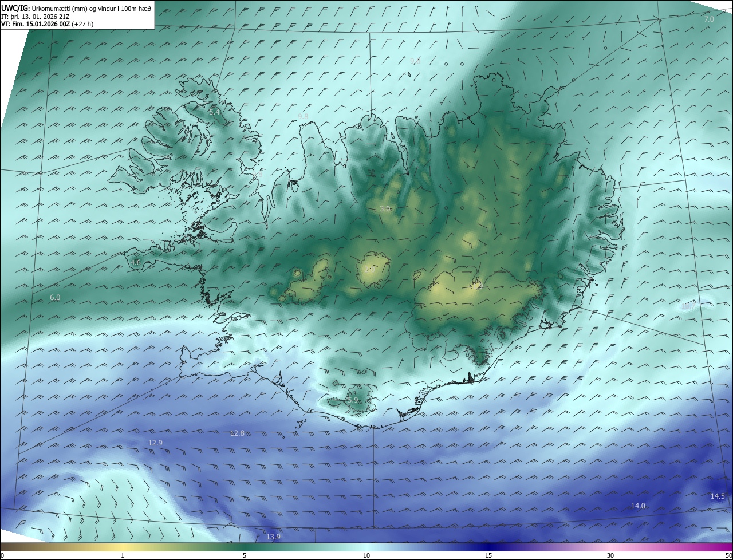Click the 1 tick on the color scale
Image resolution: width=733 pixels, height=560 pixels.
click(x=123, y=556)
